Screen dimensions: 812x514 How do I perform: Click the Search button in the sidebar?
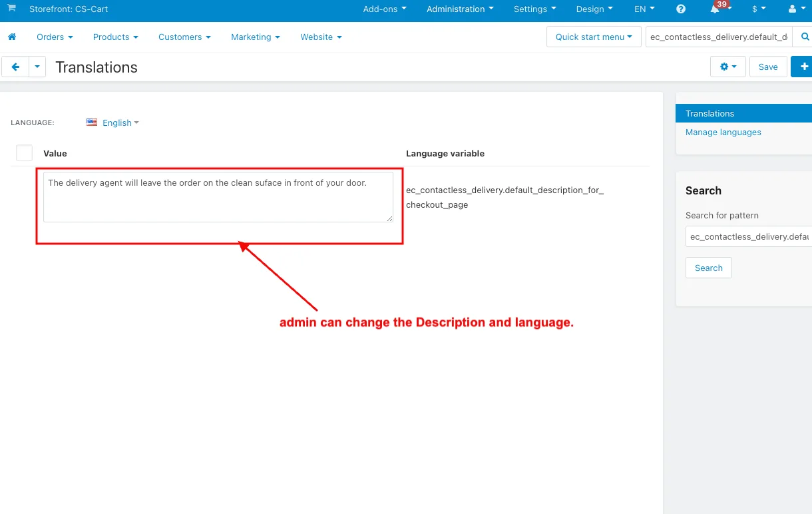708,268
